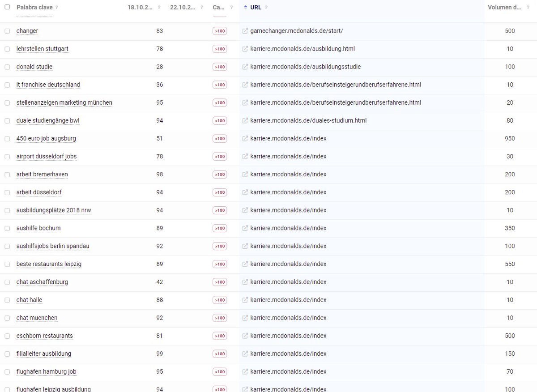
Task: Open keyword link lehrstellen stuttgart
Action: tap(43, 49)
